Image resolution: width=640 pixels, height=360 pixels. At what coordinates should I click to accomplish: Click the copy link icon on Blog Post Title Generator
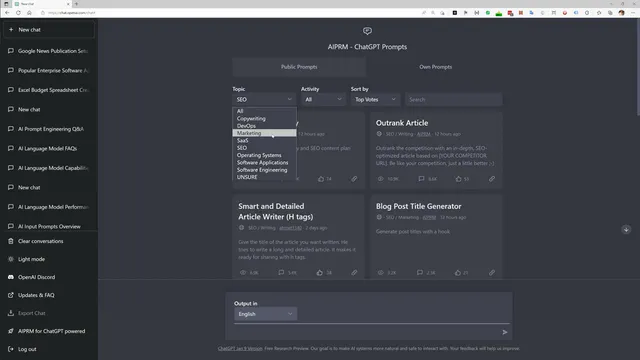[492, 272]
